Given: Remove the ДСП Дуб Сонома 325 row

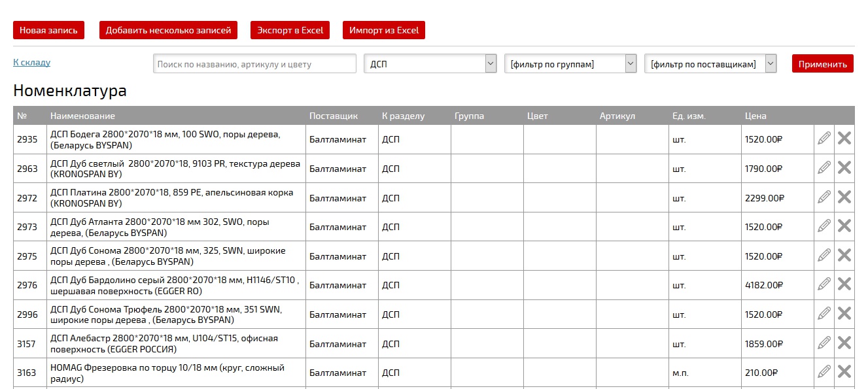Looking at the screenshot, I should [844, 255].
